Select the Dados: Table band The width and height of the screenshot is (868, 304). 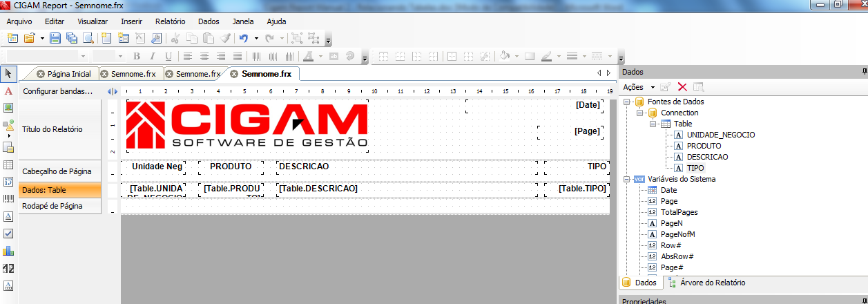[60, 190]
